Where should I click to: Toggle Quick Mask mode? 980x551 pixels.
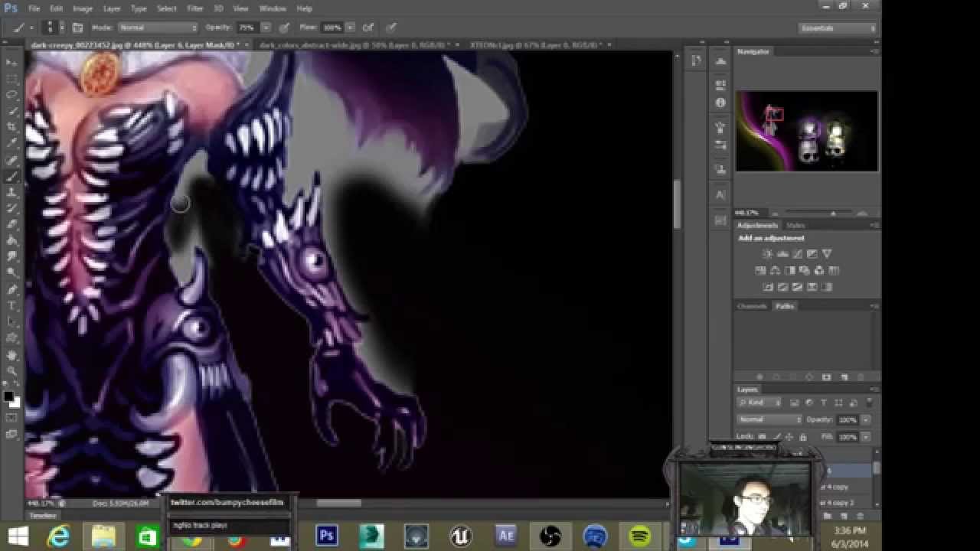coord(11,418)
